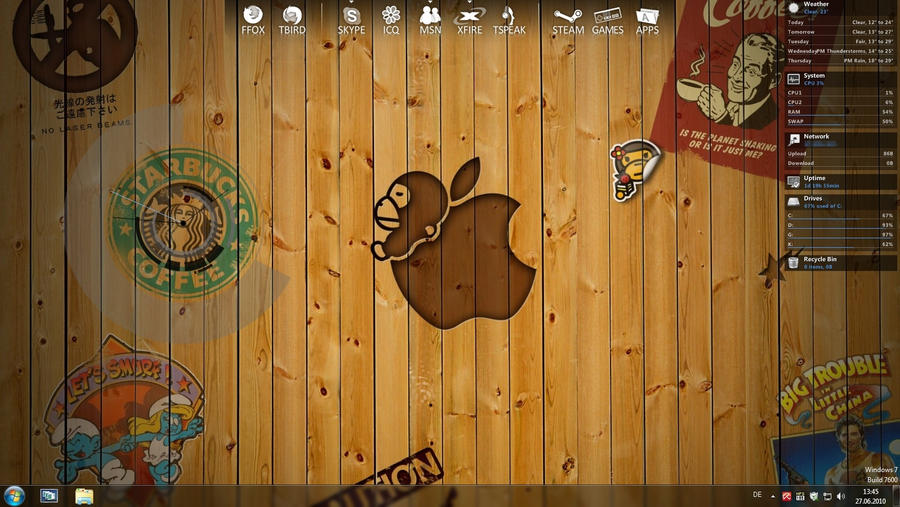Start Skype from the dock

[351, 20]
